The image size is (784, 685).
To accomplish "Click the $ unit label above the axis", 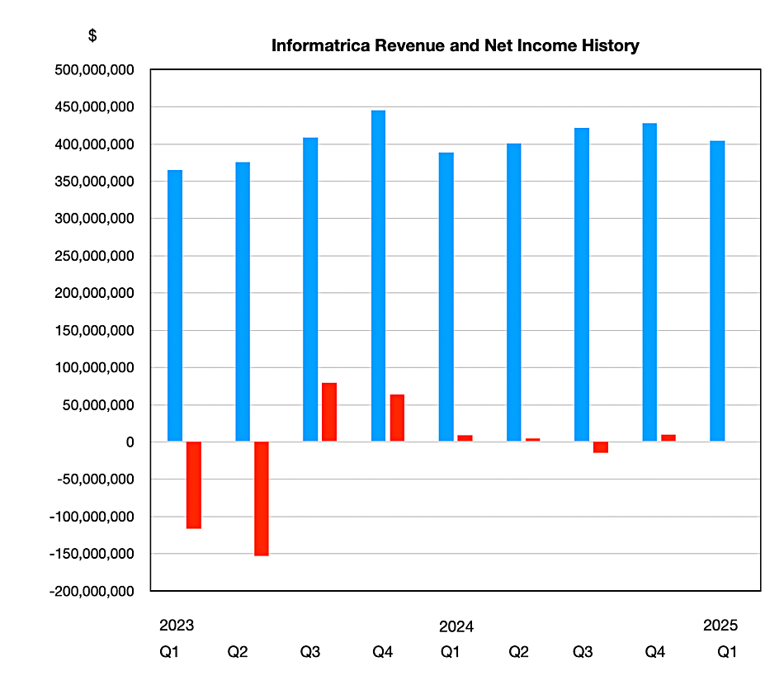I will tap(92, 35).
